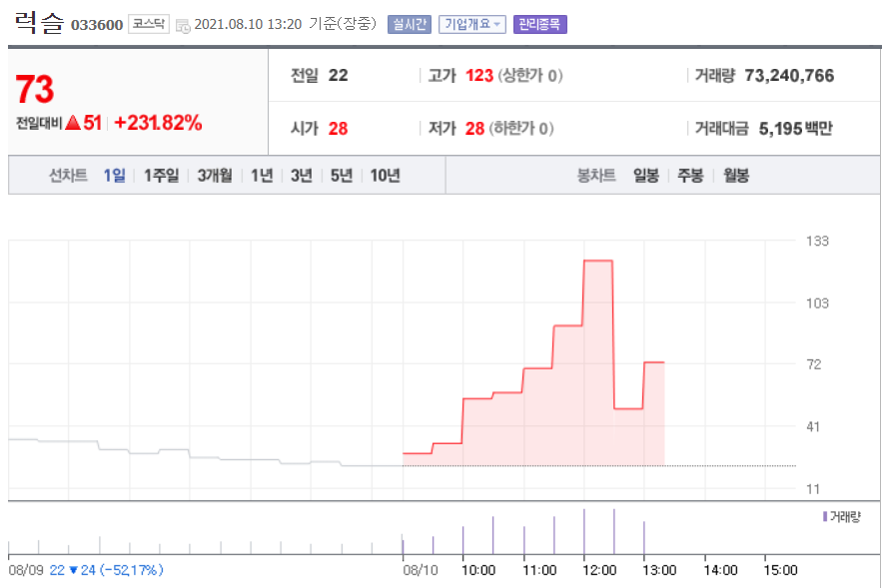
Task: Click the chart's red price peak plateau
Action: coord(597,261)
